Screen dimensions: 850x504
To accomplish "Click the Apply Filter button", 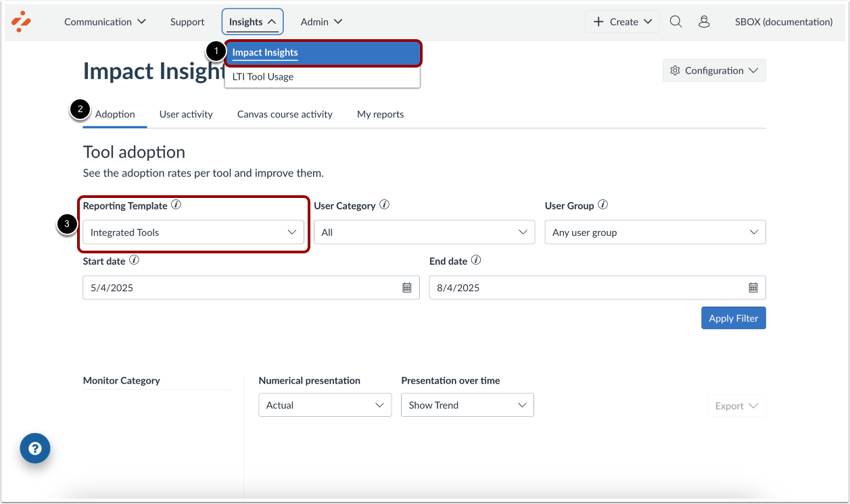I will (x=733, y=318).
